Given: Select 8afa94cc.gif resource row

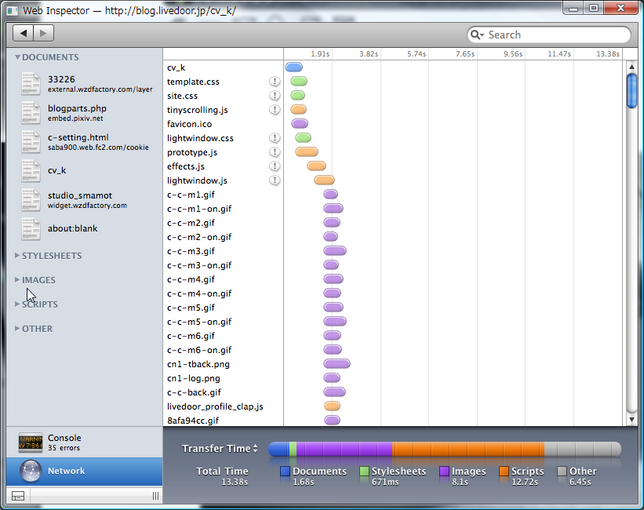Looking at the screenshot, I should (223, 420).
